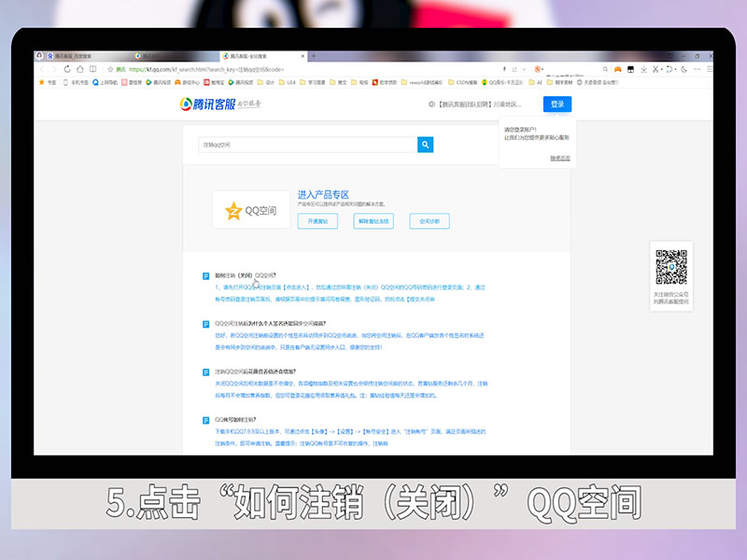Open the 上网导航 bookmark
Screen dimensions: 747x560
pos(105,82)
